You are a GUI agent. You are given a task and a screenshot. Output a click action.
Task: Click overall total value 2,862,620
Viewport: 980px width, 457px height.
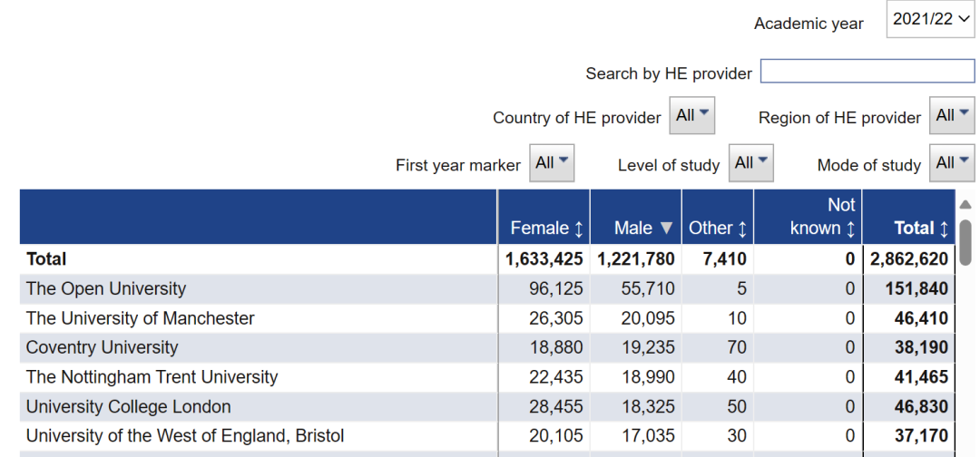click(x=908, y=259)
